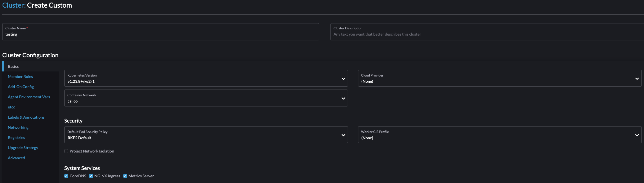Go to Agent Environment Vars section

pyautogui.click(x=29, y=97)
